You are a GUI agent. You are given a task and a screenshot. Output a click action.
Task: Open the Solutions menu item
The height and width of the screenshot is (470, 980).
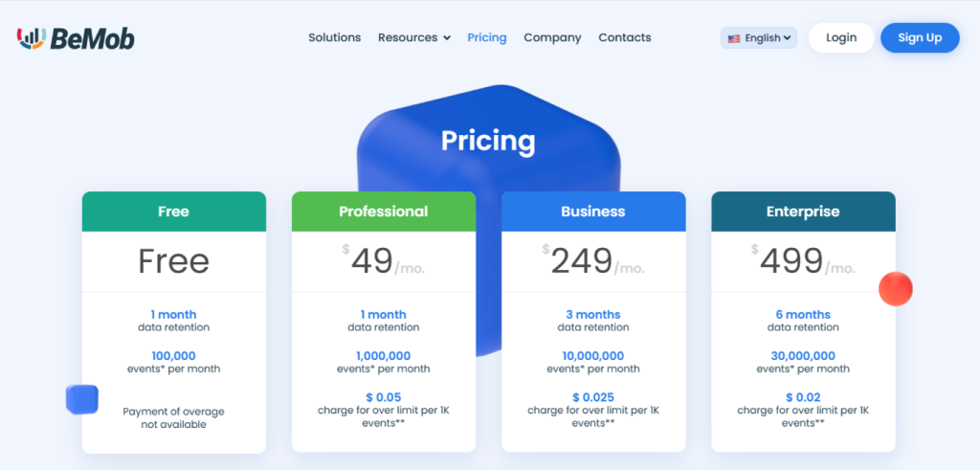pyautogui.click(x=334, y=37)
